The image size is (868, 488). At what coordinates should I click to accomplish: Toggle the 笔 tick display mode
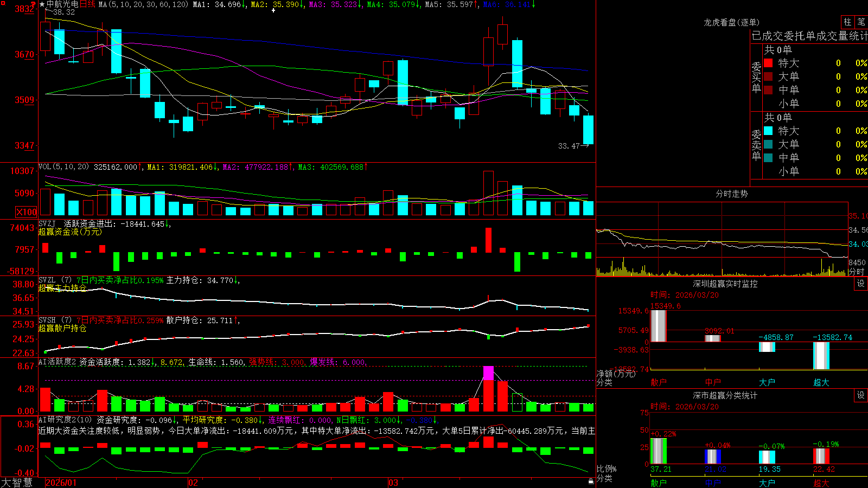pos(861,22)
